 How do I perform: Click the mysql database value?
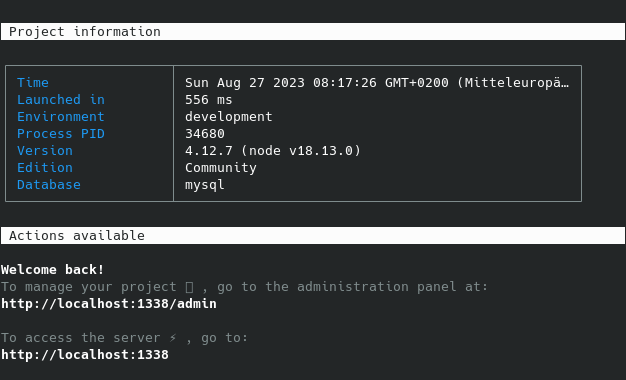coord(204,185)
